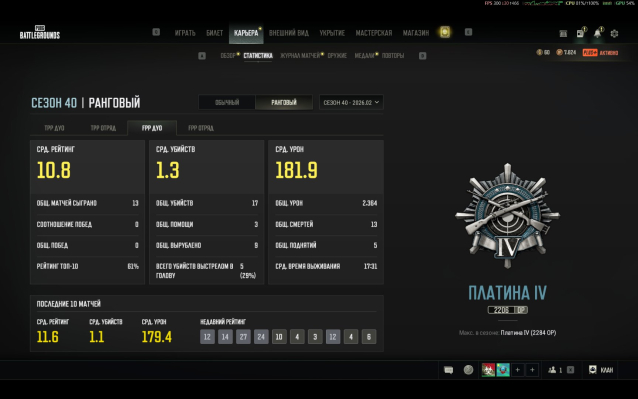Image resolution: width=638 pixels, height=399 pixels.
Task: Click the Platinum IV rank emblem
Action: click(507, 216)
